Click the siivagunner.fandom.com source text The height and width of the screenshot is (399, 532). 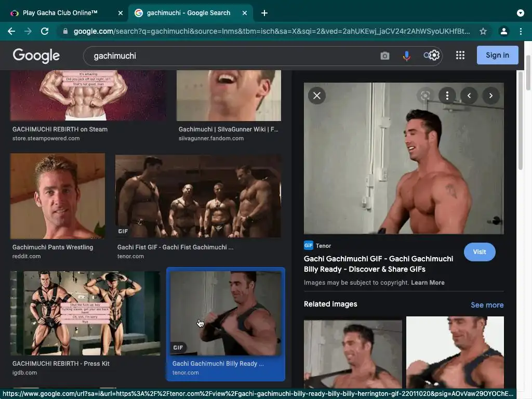(211, 138)
